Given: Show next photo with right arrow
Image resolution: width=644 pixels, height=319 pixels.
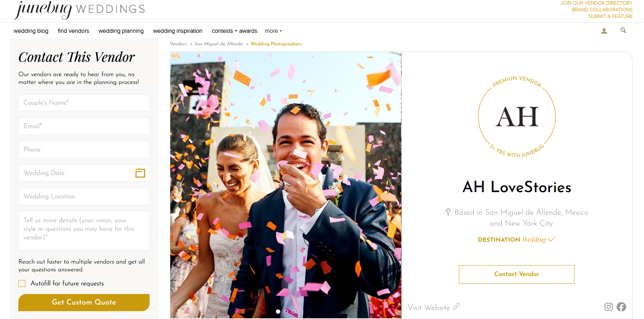Looking at the screenshot, I should (389, 185).
